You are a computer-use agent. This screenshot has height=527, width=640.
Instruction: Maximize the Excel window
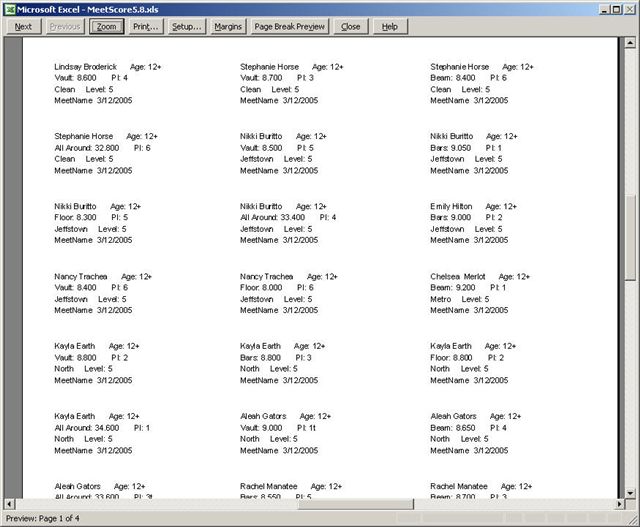tap(617, 9)
